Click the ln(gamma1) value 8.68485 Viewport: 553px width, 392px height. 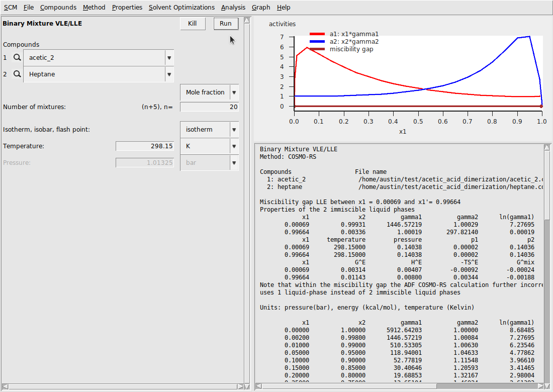pos(522,330)
